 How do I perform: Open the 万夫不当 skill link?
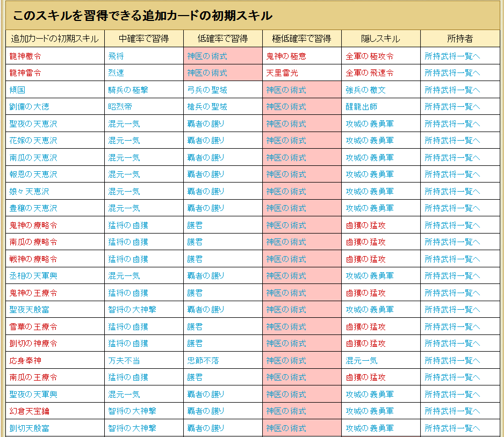124,360
